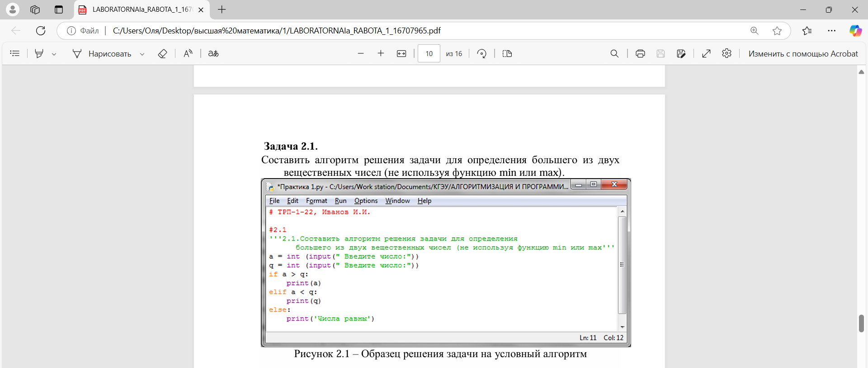Open the PDF translate tool
This screenshot has height=368, width=868.
(213, 53)
